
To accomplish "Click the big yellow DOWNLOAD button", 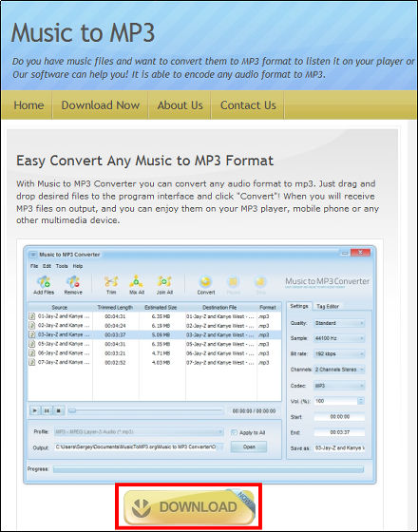I will point(189,507).
